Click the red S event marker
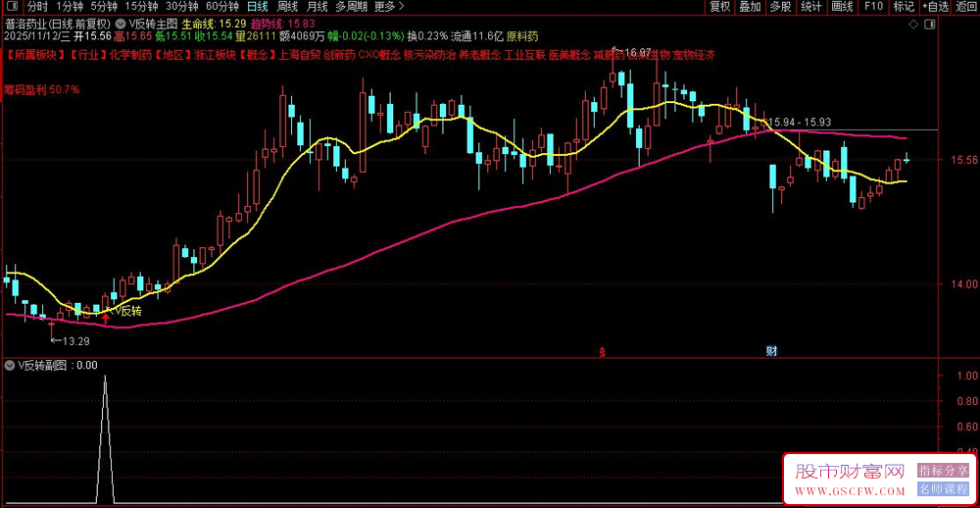Image resolution: width=980 pixels, height=508 pixels. (x=602, y=352)
